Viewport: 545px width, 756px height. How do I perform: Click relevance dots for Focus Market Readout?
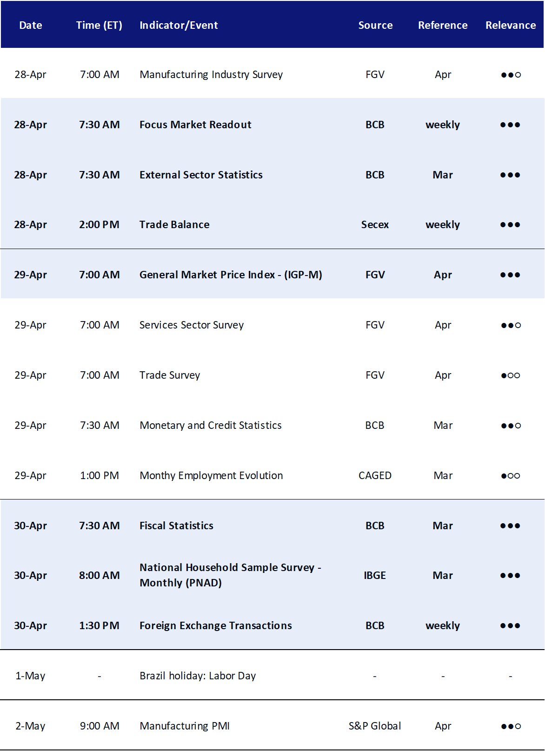510,125
